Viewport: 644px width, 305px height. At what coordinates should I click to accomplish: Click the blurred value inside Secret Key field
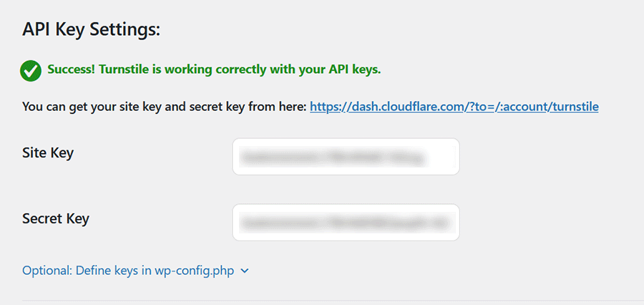click(344, 223)
